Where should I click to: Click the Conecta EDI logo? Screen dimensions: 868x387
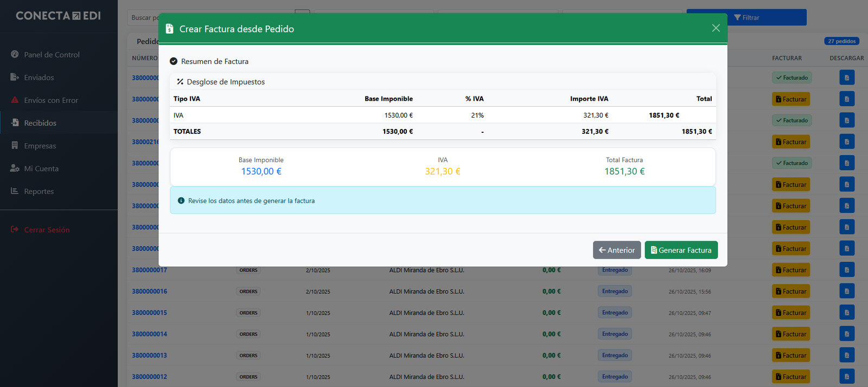pyautogui.click(x=58, y=16)
